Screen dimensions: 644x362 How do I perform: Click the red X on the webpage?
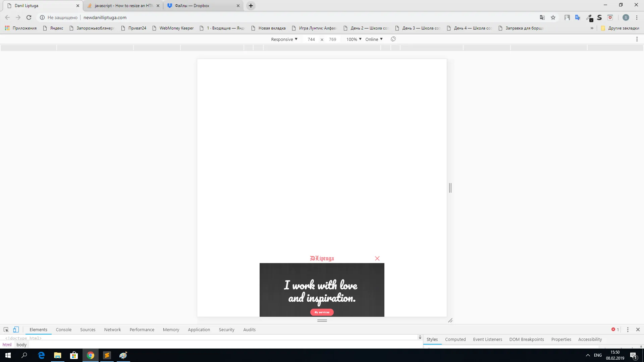click(377, 258)
